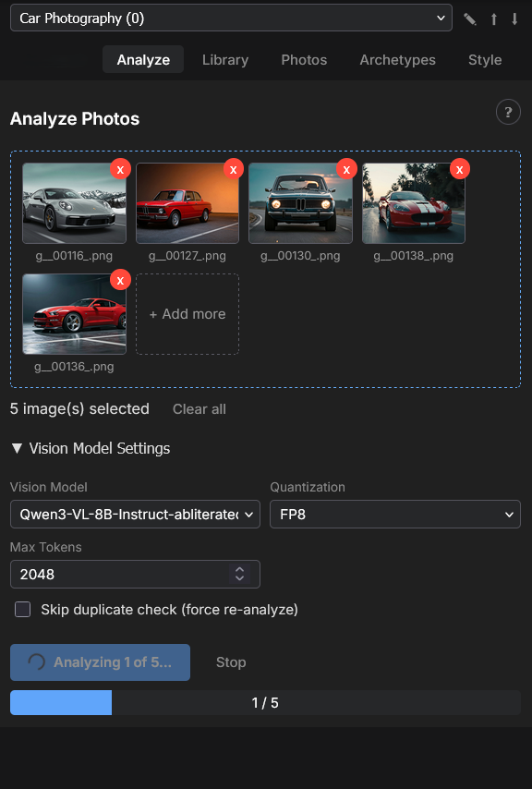Click the file name g__00130_.png
This screenshot has height=789, width=532.
pyautogui.click(x=300, y=256)
